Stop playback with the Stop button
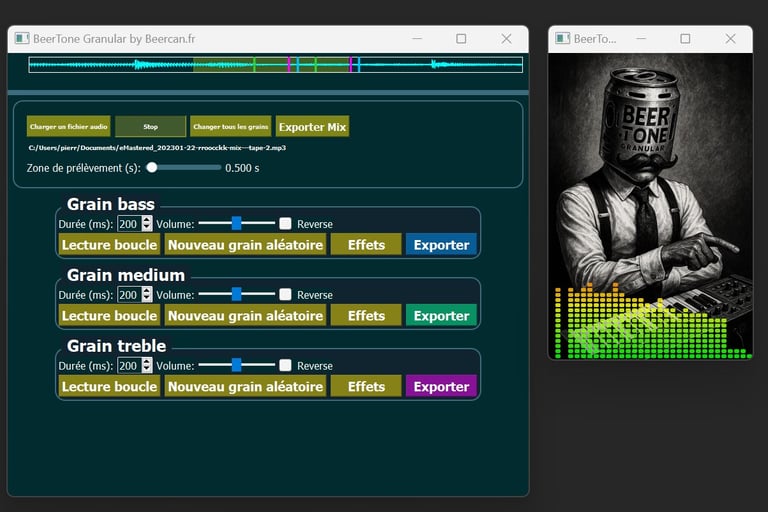The width and height of the screenshot is (768, 512). [x=150, y=126]
